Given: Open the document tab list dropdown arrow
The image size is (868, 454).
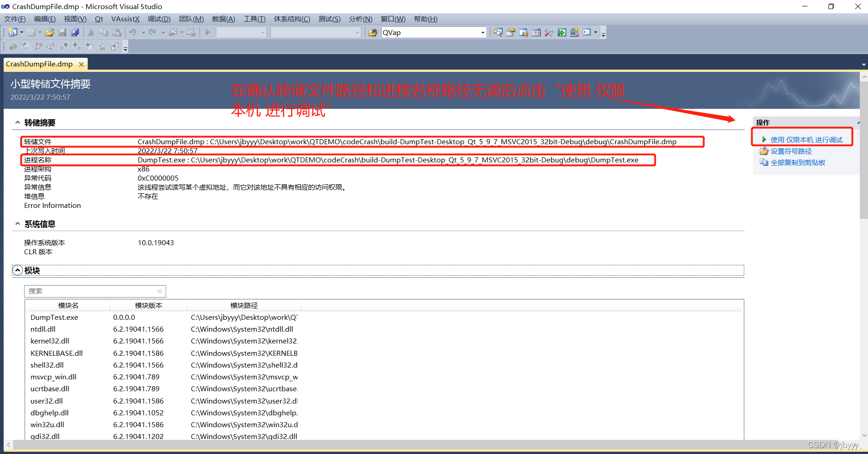Looking at the screenshot, I should (863, 65).
